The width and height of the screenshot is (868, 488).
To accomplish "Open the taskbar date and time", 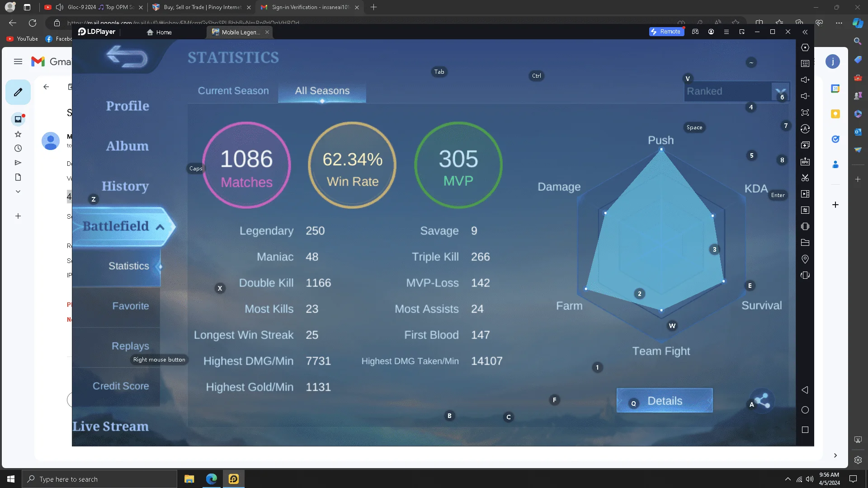I will (x=830, y=479).
